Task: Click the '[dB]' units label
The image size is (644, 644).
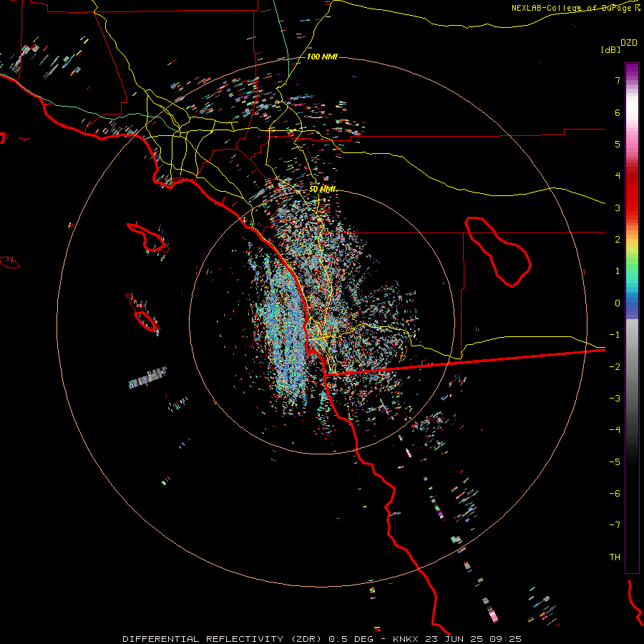Action: point(611,49)
